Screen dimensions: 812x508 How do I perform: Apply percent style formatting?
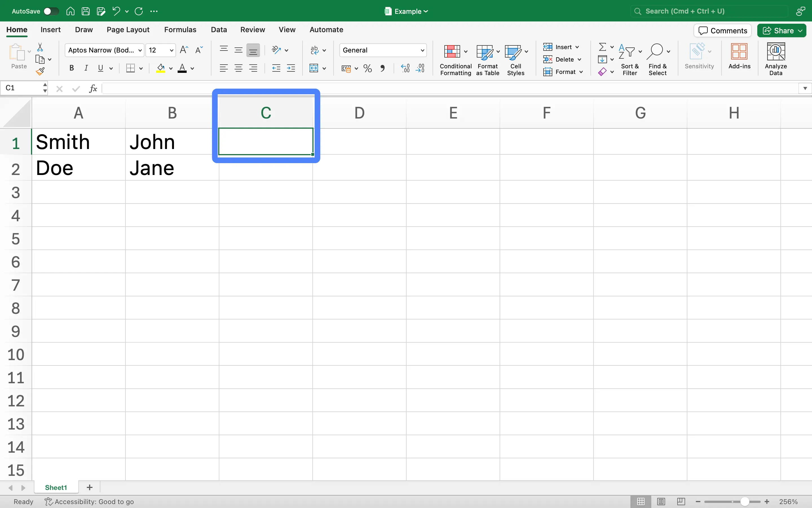(x=368, y=69)
